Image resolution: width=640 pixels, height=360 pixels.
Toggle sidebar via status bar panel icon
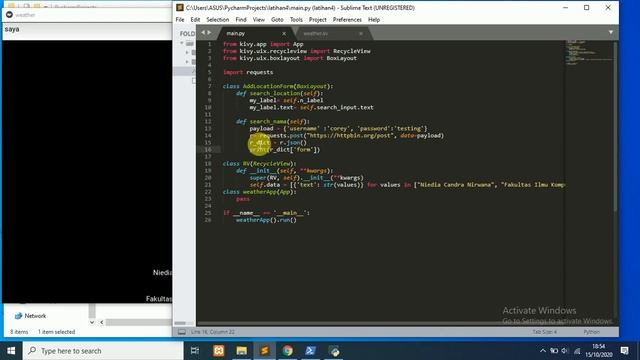(182, 332)
